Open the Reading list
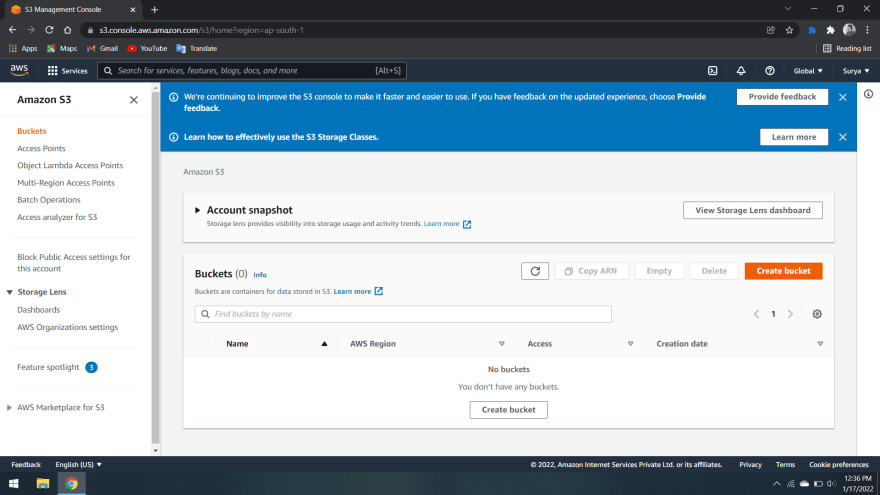Screen dimensions: 880x495 [x=847, y=48]
